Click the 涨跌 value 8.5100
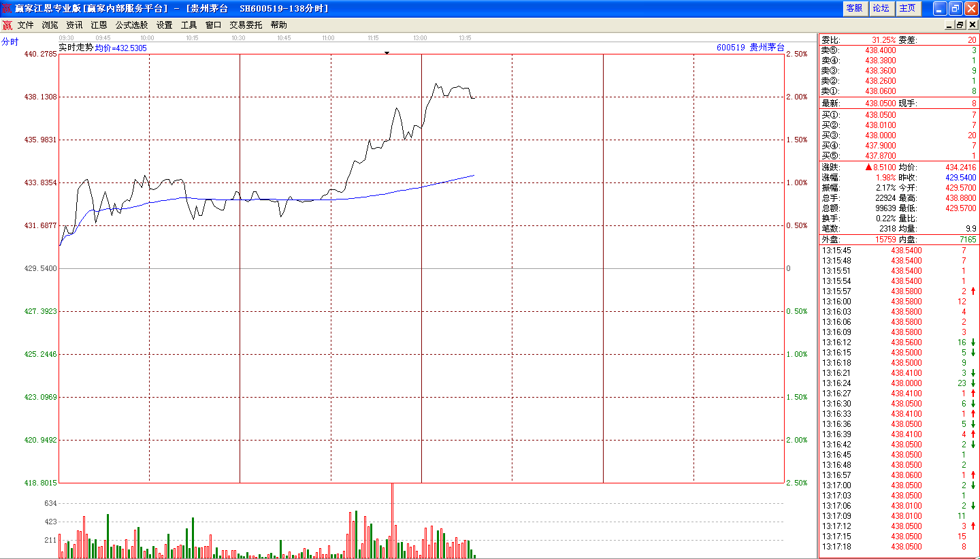980x559 pixels. 881,167
